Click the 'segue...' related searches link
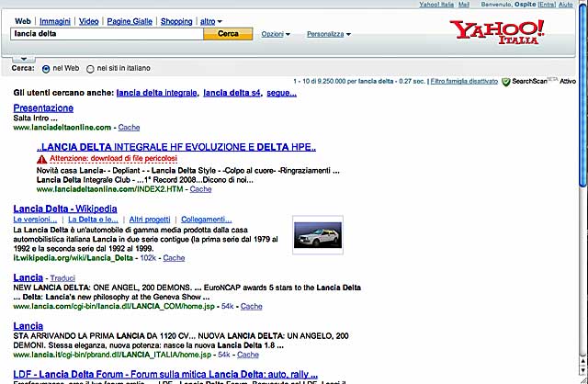This screenshot has width=588, height=384. (x=281, y=93)
